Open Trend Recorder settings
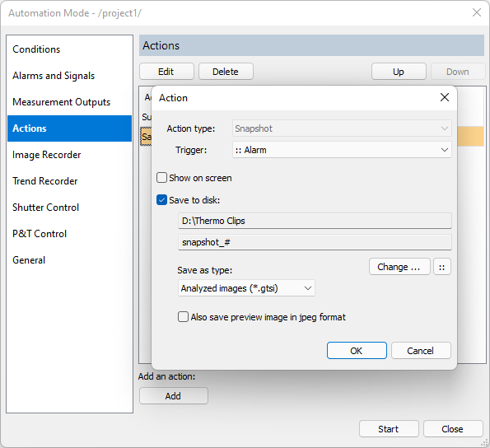This screenshot has height=448, width=490. coord(69,181)
